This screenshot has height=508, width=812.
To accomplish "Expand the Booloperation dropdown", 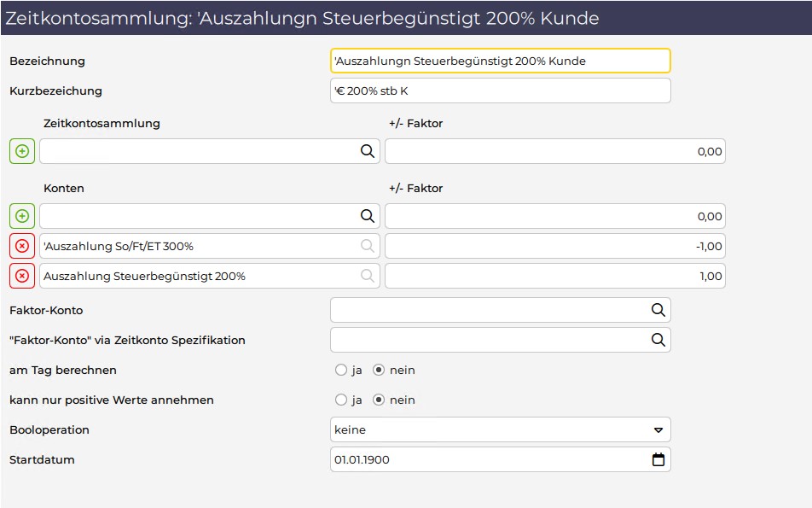I will (500, 429).
